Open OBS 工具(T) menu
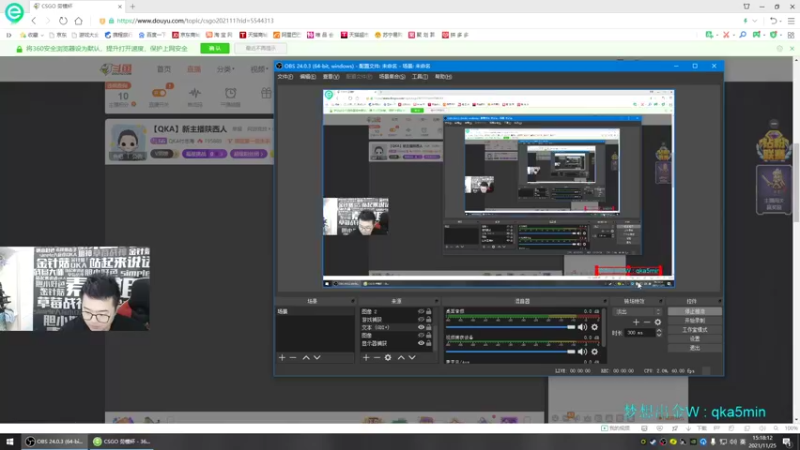This screenshot has height=450, width=800. pos(420,77)
